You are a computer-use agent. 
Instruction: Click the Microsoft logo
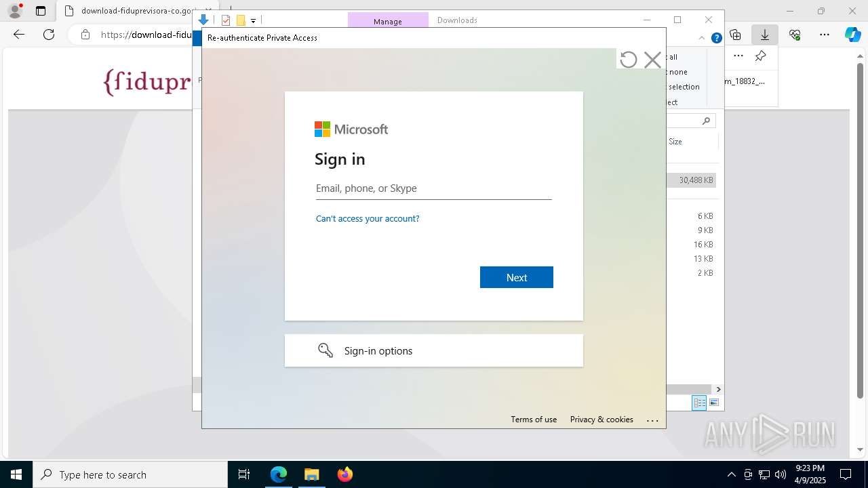[x=351, y=129]
